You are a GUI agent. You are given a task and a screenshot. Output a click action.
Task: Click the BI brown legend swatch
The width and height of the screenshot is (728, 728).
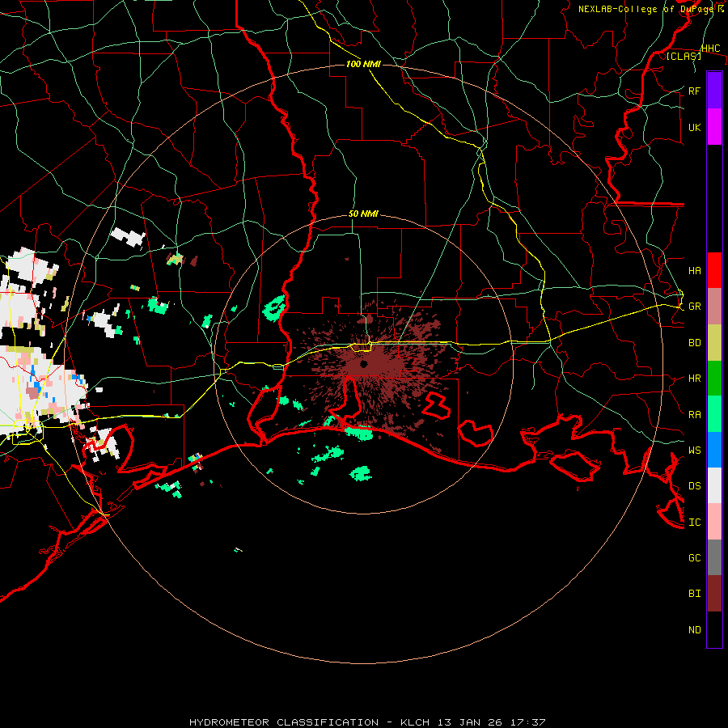point(714,594)
